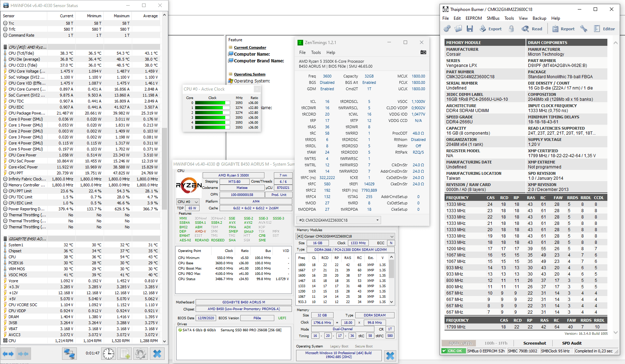Screen dimensions: 625x364
Task: Click Thaiphoon Burner report scroll-up arrow
Action: pyautogui.click(x=615, y=43)
